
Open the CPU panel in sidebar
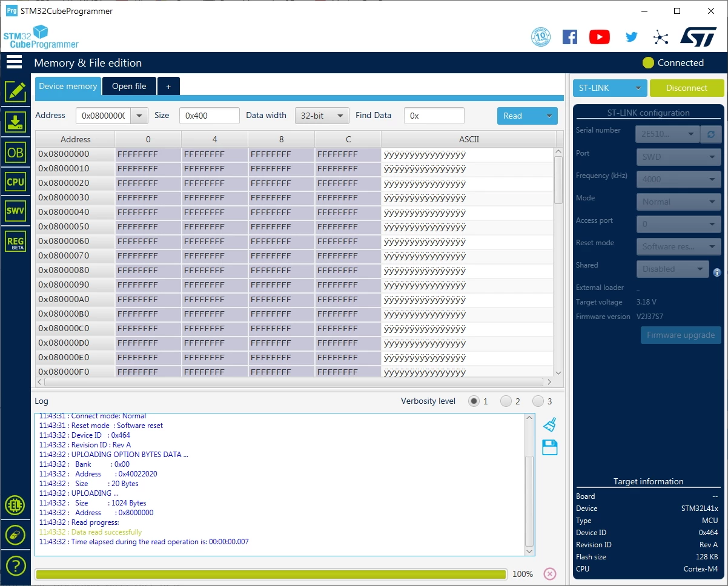15,182
